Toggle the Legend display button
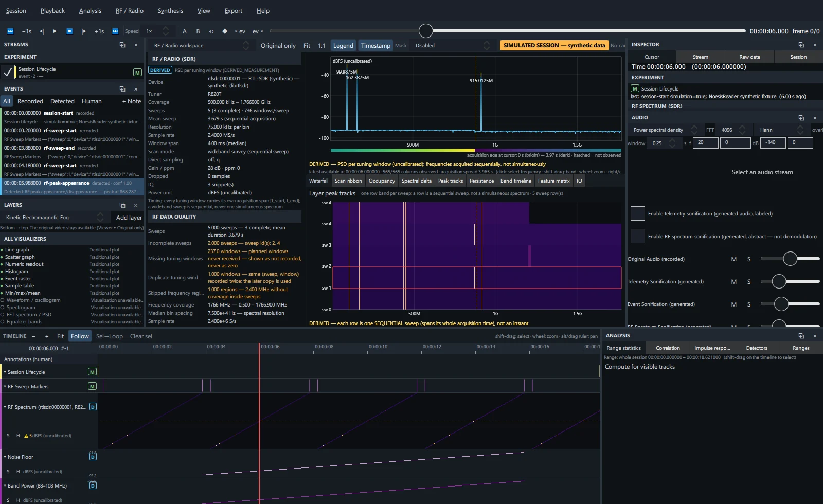This screenshot has height=504, width=823. click(343, 46)
